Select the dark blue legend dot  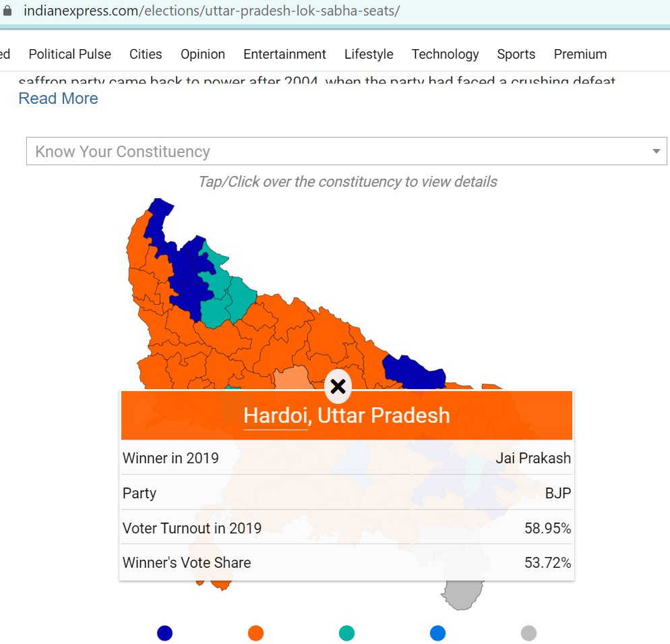click(164, 633)
